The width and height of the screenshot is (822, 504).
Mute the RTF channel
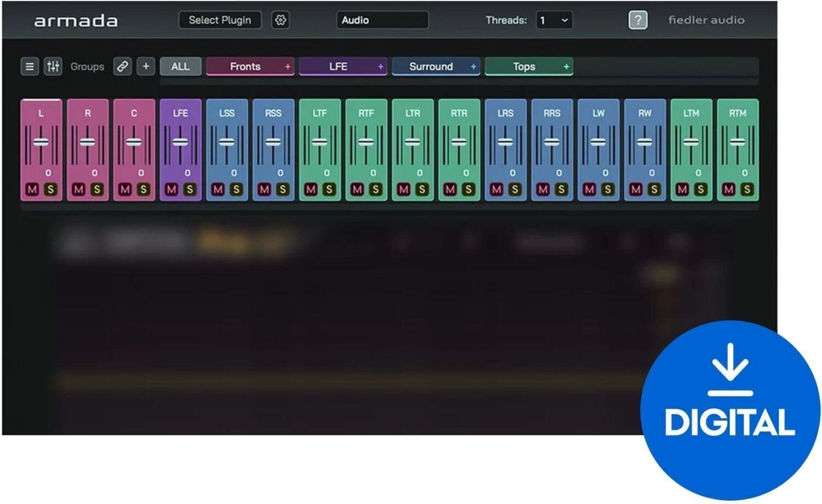tap(357, 189)
